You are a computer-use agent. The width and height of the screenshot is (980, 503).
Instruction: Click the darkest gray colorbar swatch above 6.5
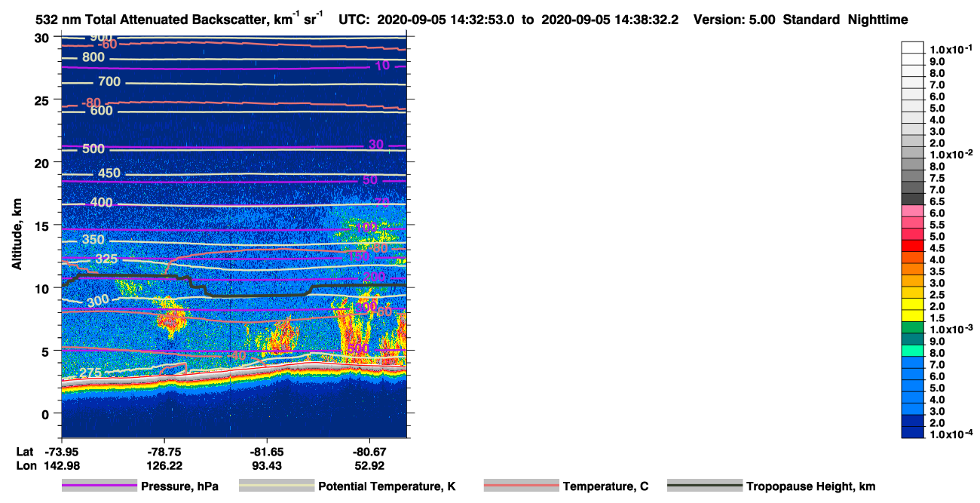tap(913, 199)
